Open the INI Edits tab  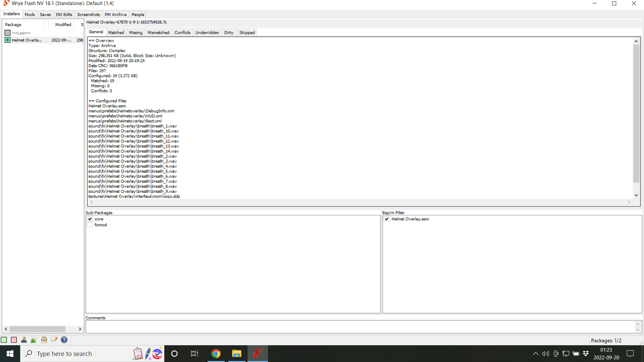[64, 14]
